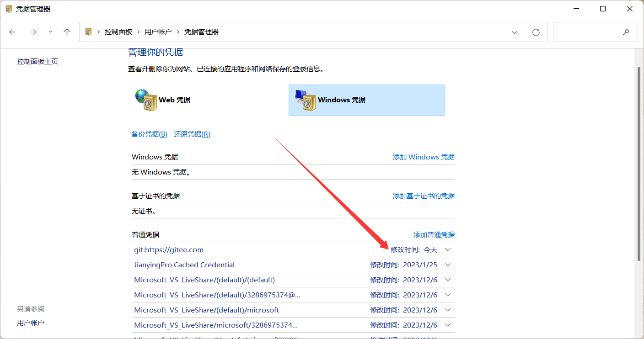Maximize the 凭据管理器 window

[603, 9]
